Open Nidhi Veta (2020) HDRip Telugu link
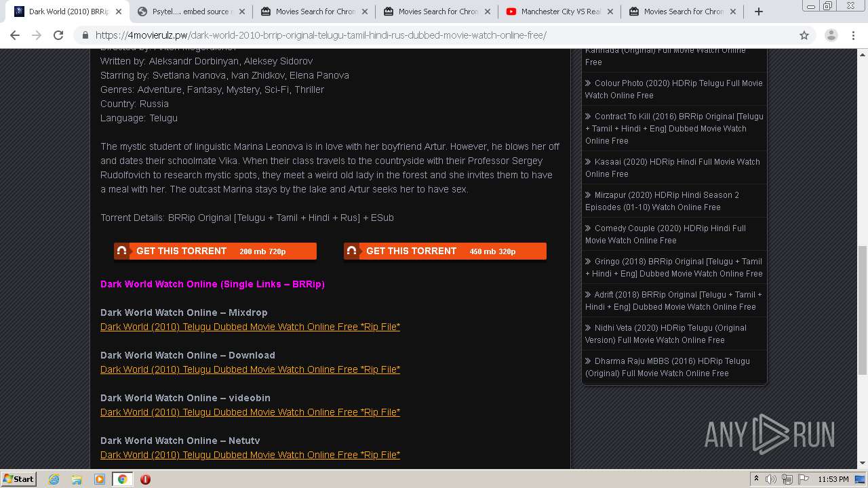 click(x=666, y=333)
